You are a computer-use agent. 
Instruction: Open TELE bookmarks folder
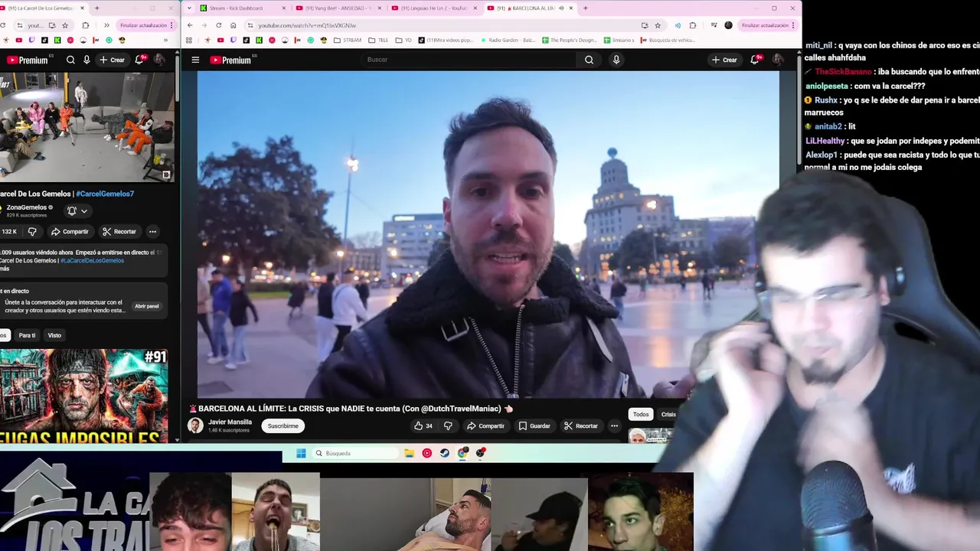(377, 40)
